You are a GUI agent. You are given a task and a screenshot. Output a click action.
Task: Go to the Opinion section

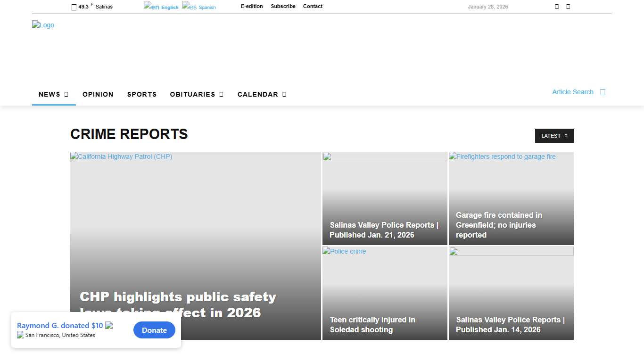[98, 94]
